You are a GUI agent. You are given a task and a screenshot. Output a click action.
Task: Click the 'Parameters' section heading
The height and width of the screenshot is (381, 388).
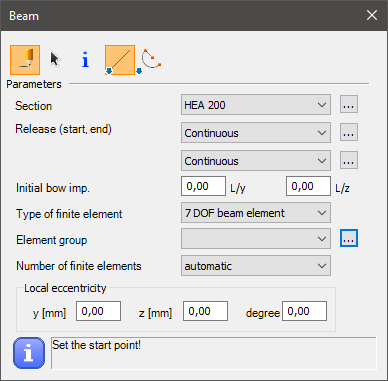point(34,84)
